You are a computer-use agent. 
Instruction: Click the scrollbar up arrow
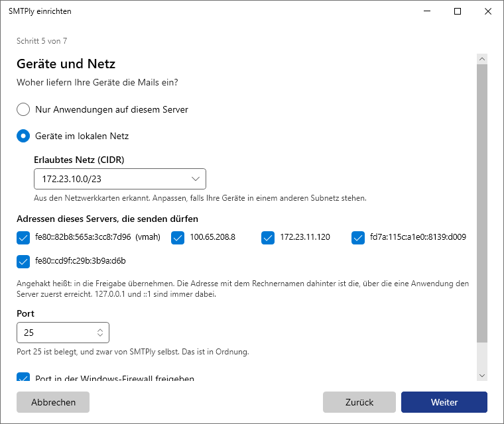click(482, 59)
